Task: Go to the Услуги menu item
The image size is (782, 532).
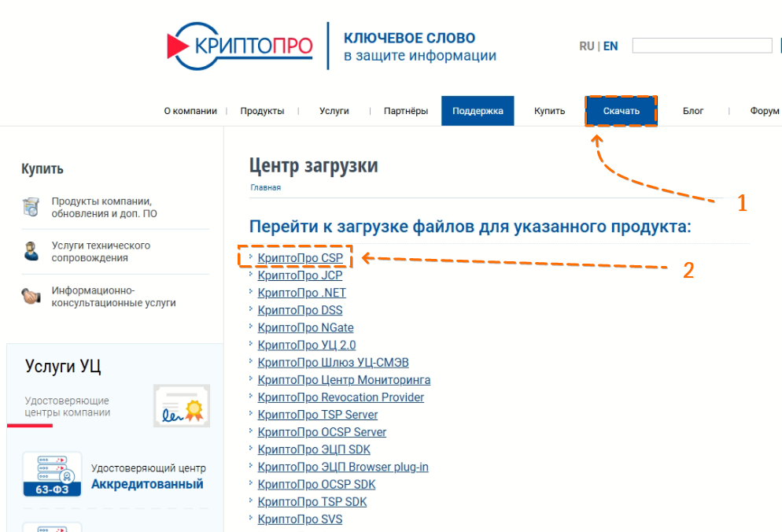Action: pyautogui.click(x=334, y=111)
